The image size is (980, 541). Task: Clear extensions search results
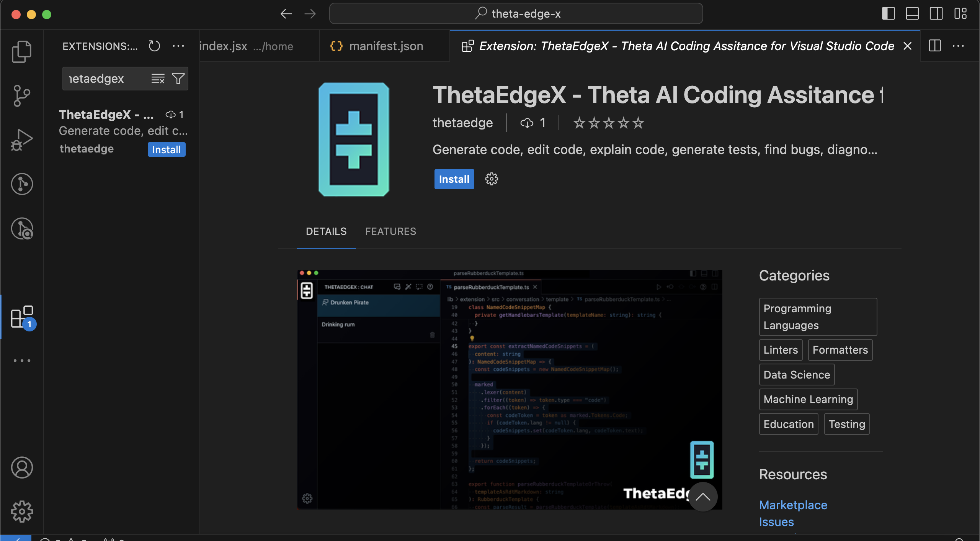pos(158,79)
